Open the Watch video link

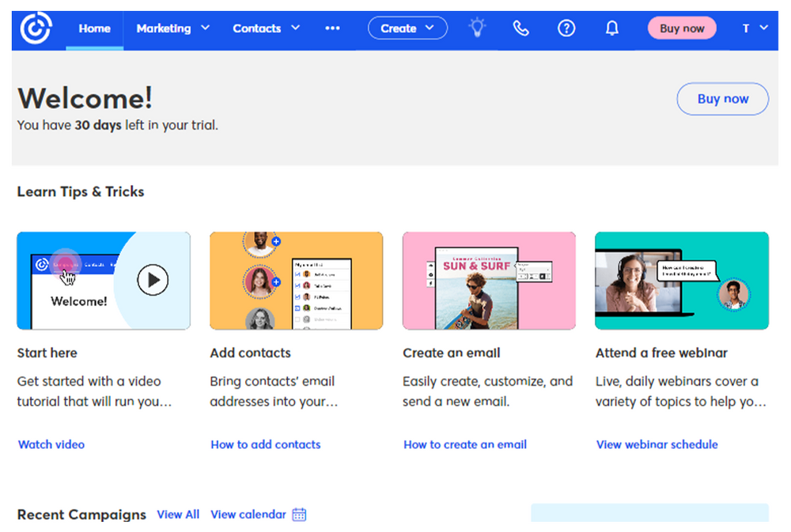[51, 444]
